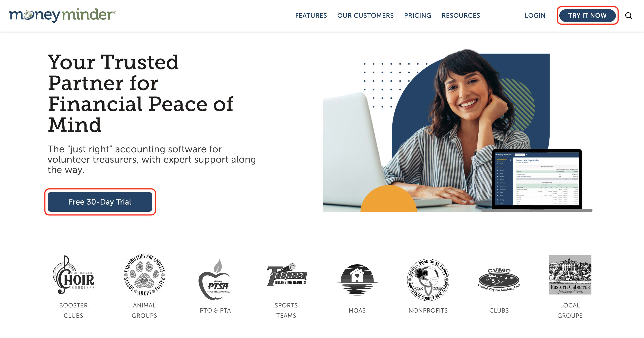This screenshot has width=644, height=338.
Task: Open the Resources menu
Action: click(x=461, y=16)
